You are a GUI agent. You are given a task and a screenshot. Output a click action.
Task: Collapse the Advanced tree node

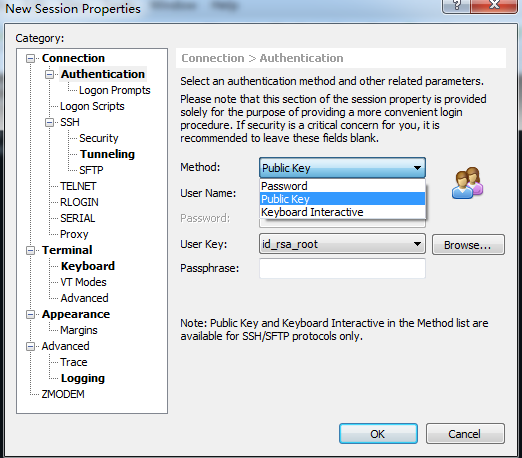30,347
